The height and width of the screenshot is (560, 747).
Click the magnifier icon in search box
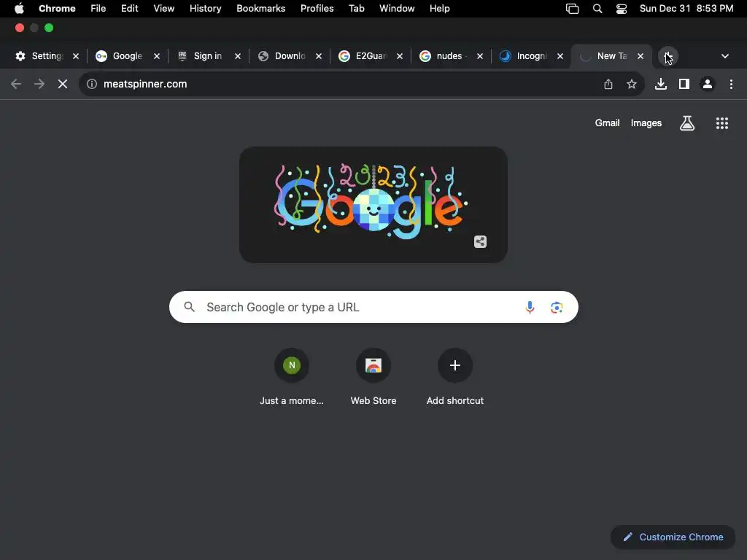190,307
